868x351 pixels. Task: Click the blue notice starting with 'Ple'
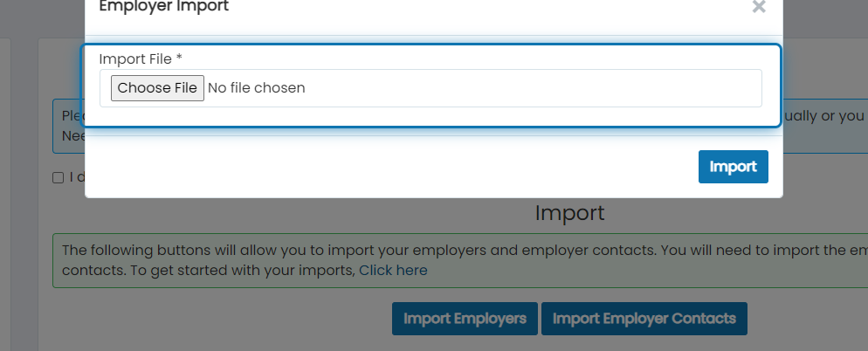pos(69,127)
